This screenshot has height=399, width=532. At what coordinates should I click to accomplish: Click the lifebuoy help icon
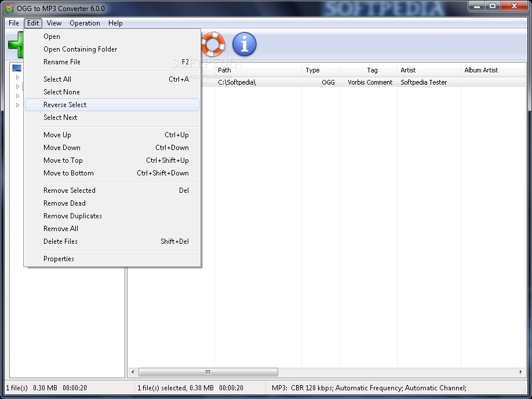point(212,45)
